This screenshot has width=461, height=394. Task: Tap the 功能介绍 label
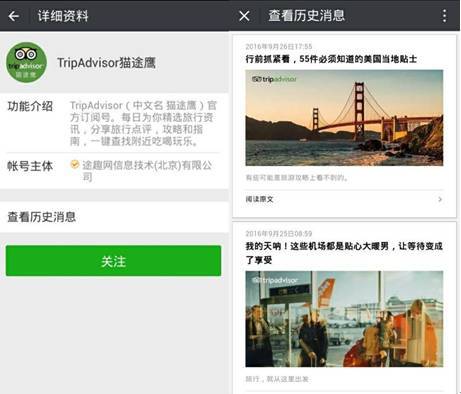tap(30, 106)
